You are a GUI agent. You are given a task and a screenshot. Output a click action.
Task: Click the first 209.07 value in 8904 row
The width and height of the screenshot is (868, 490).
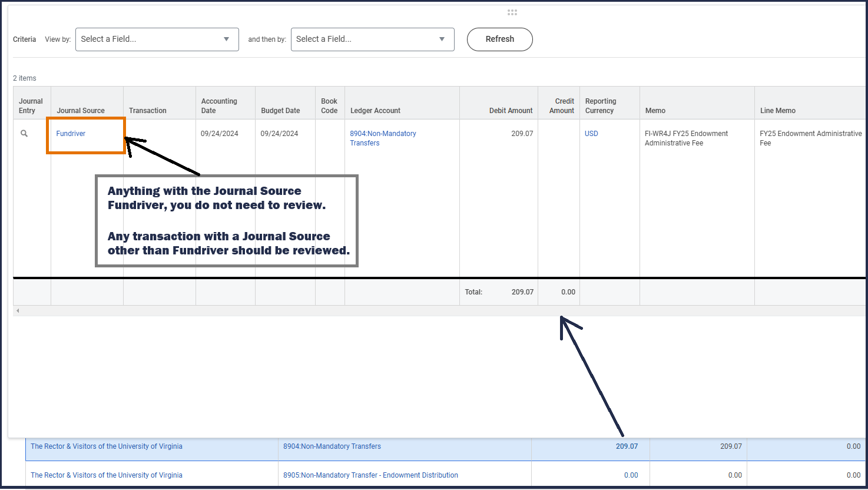pos(627,446)
